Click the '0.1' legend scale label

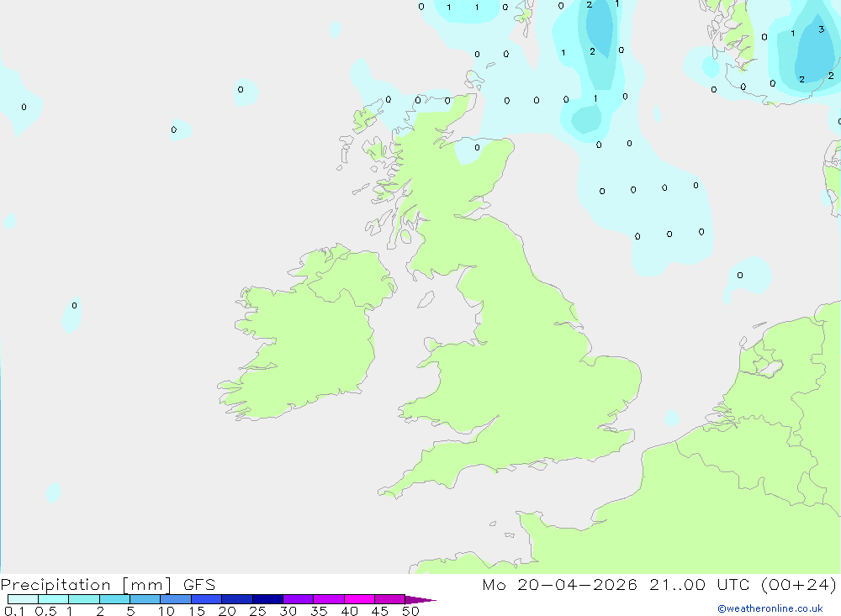[x=13, y=611]
